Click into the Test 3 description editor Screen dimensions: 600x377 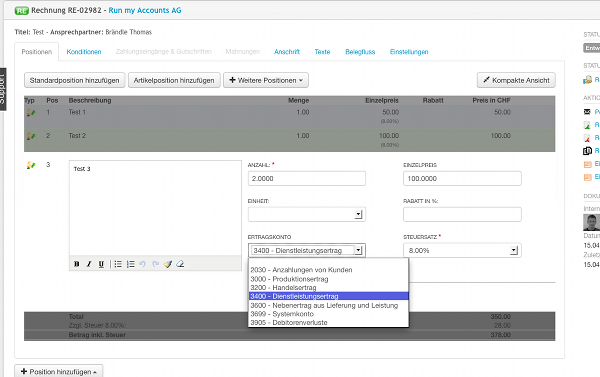(155, 208)
